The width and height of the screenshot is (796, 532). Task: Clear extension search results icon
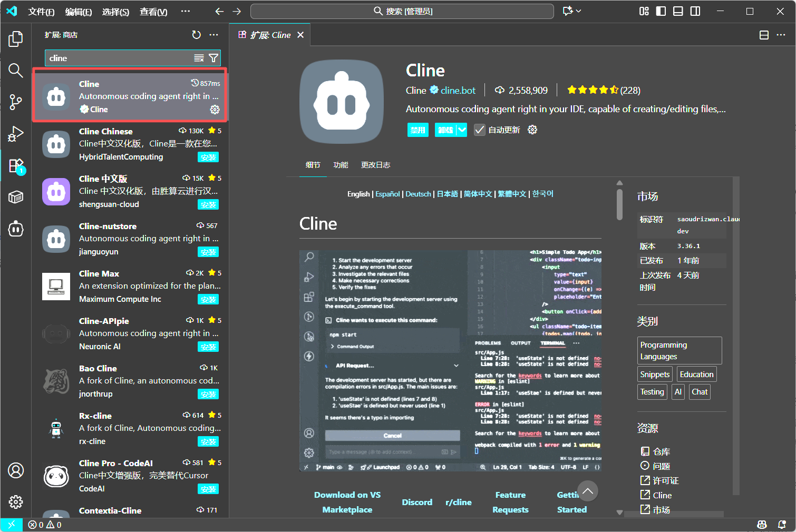(x=199, y=58)
